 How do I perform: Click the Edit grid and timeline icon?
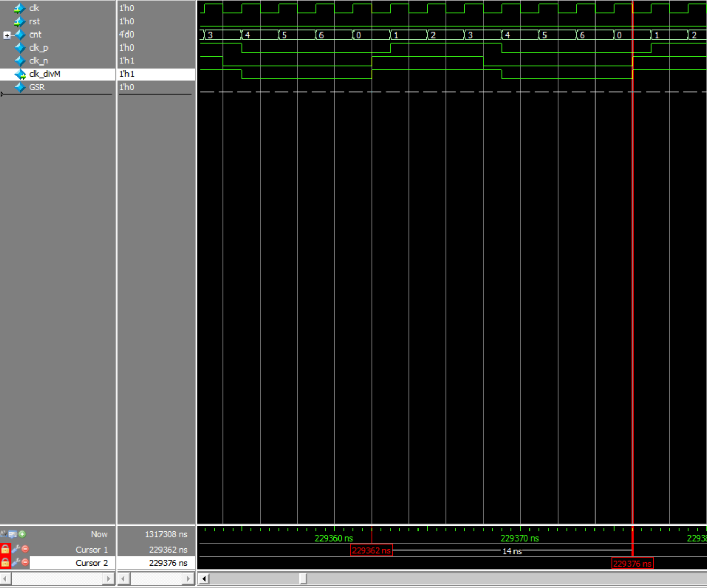click(13, 534)
